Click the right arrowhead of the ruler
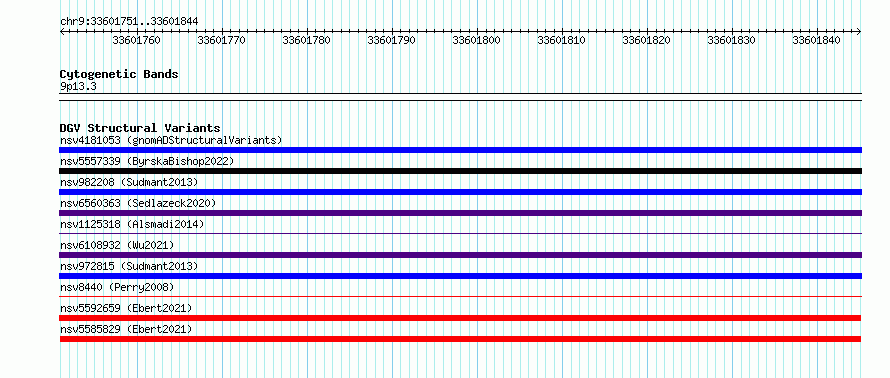Screen dimensions: 890x378 click(x=859, y=32)
